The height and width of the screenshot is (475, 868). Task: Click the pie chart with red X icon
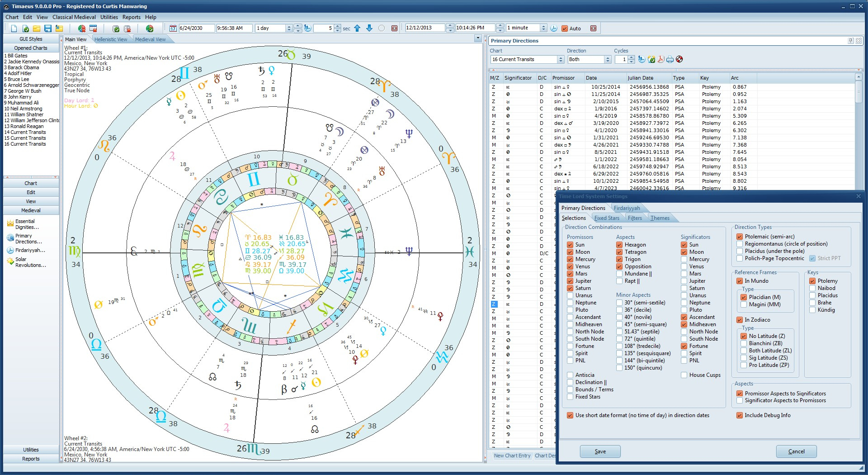82,28
